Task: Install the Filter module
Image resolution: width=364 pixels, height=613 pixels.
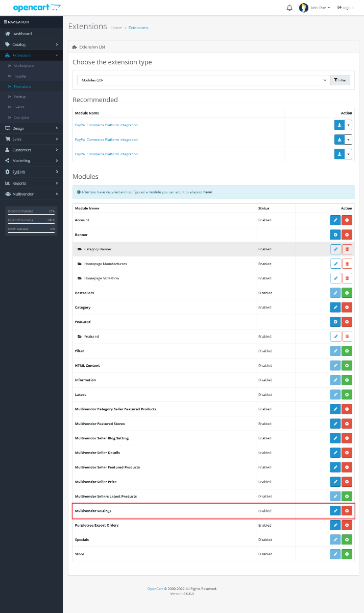Action: 347,351
